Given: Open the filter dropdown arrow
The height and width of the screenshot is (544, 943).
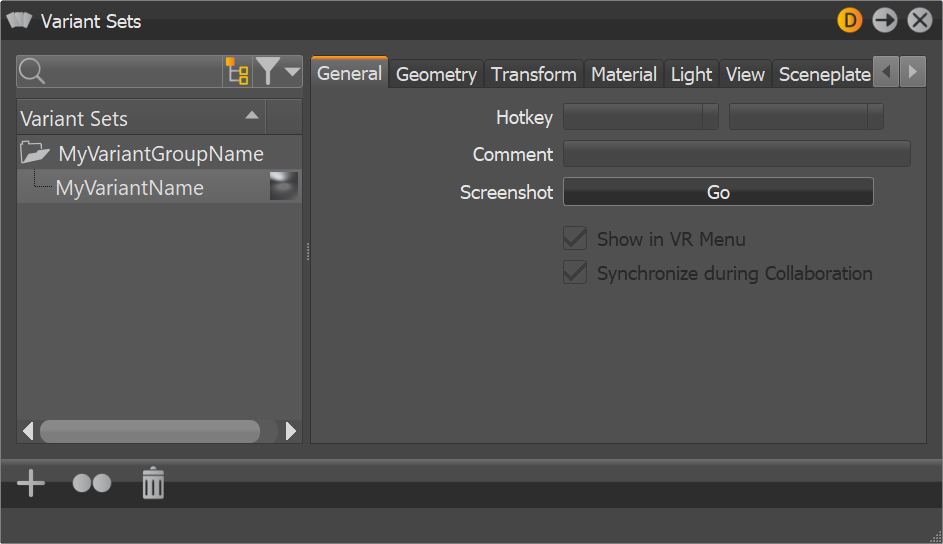Looking at the screenshot, I should click(292, 72).
